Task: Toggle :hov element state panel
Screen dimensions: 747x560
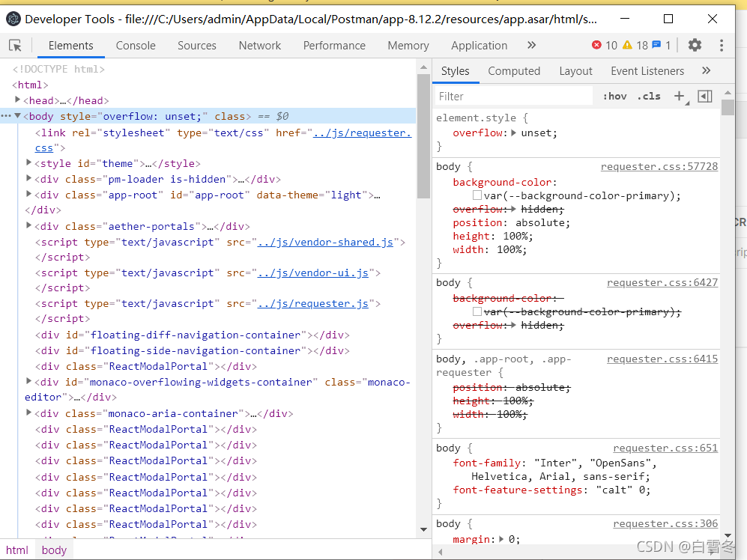Action: tap(615, 96)
